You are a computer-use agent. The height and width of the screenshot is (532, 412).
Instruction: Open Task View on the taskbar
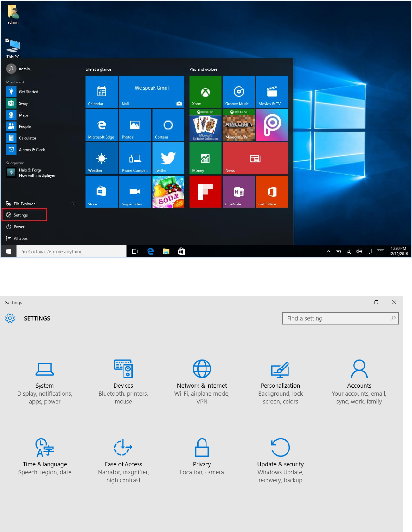tap(134, 251)
